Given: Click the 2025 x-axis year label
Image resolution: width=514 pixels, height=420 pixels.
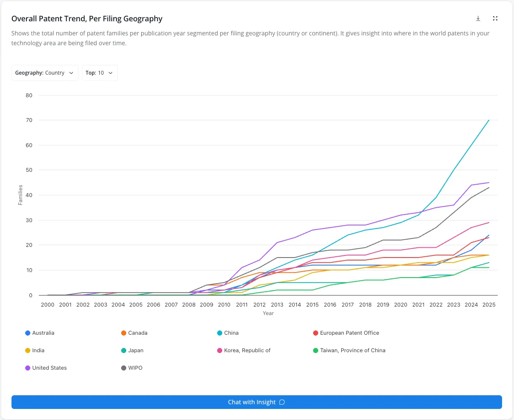Looking at the screenshot, I should point(489,305).
